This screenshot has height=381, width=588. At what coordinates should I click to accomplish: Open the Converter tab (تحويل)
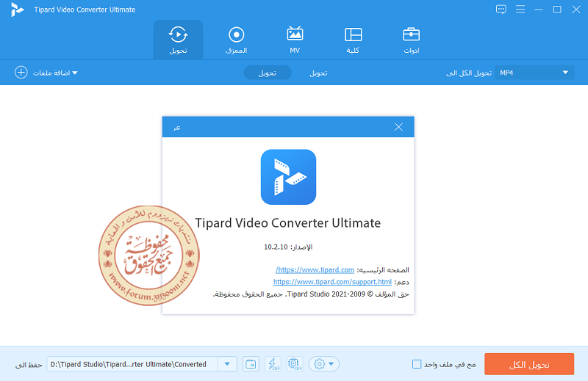[178, 40]
